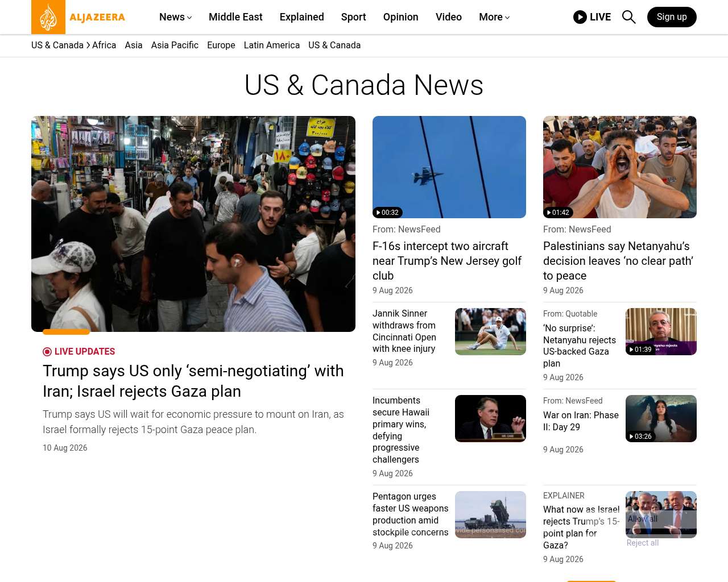Screen dimensions: 728x582
Task: Click the Reject all cookie option
Action: click(x=643, y=543)
